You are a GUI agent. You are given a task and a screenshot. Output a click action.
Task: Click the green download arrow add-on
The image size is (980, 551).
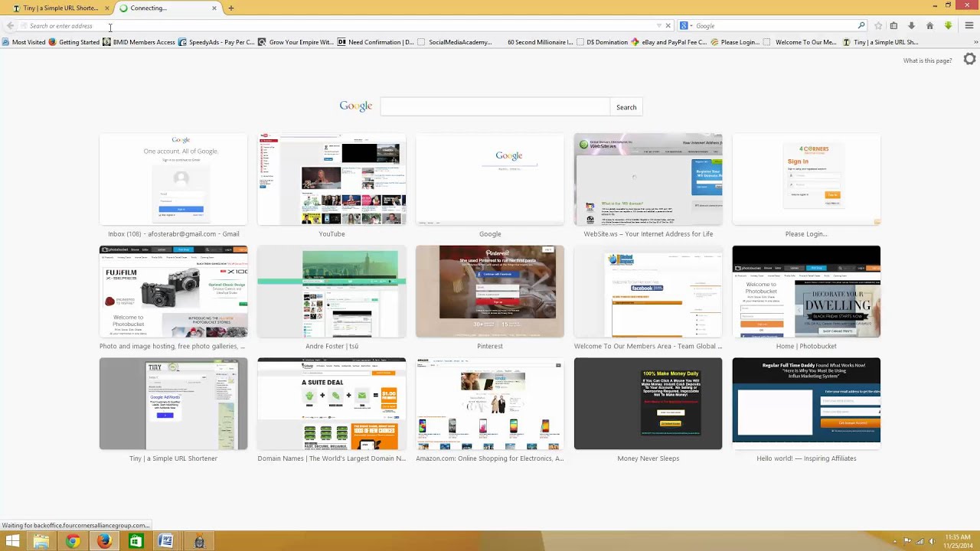click(x=948, y=26)
